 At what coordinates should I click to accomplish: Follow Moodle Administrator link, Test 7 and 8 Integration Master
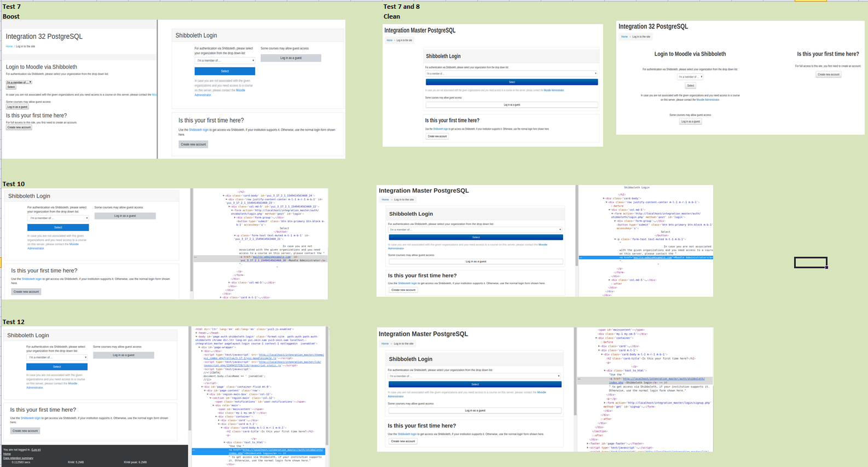[x=554, y=90]
